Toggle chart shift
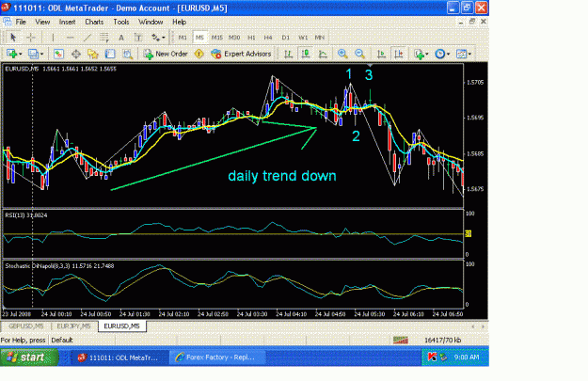 pos(399,54)
